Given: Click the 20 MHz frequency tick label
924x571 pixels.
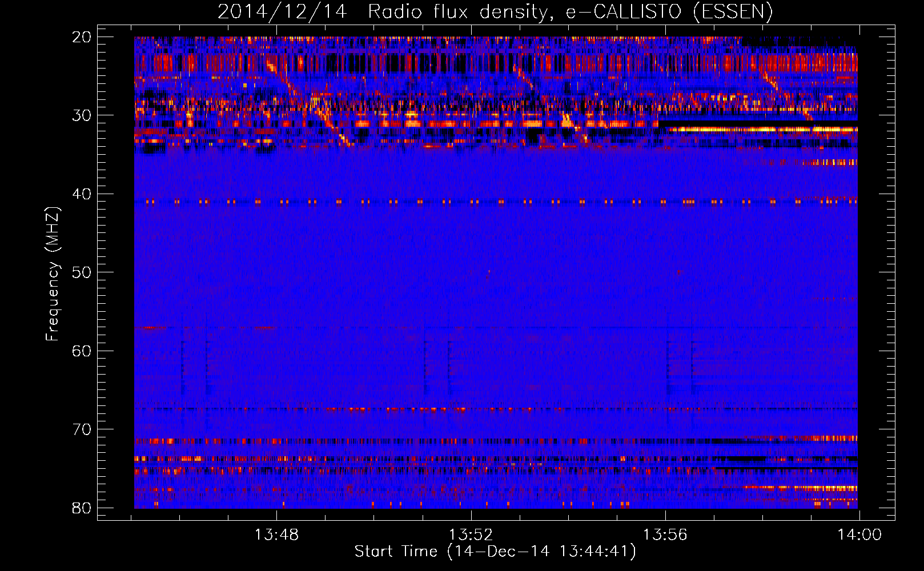Looking at the screenshot, I should pos(81,37).
